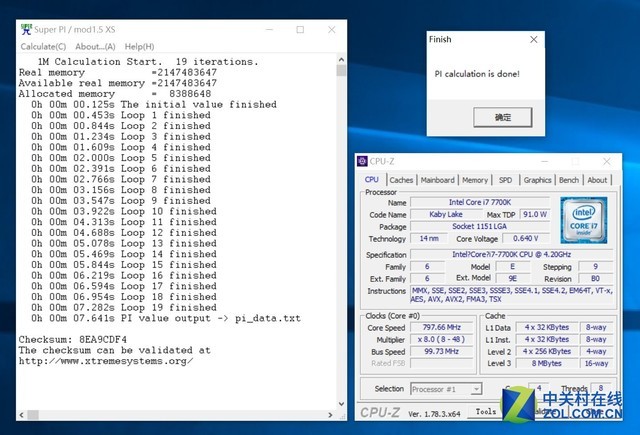Switch to the Bench tab in CPU-Z

[x=569, y=180]
